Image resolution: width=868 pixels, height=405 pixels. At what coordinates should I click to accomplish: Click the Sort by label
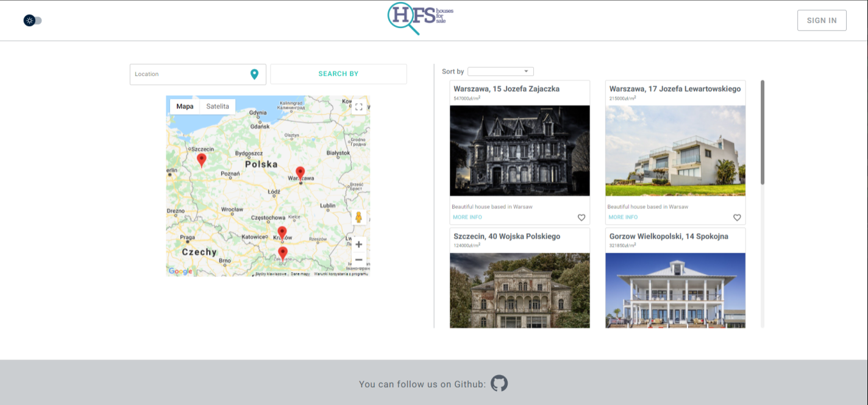453,72
